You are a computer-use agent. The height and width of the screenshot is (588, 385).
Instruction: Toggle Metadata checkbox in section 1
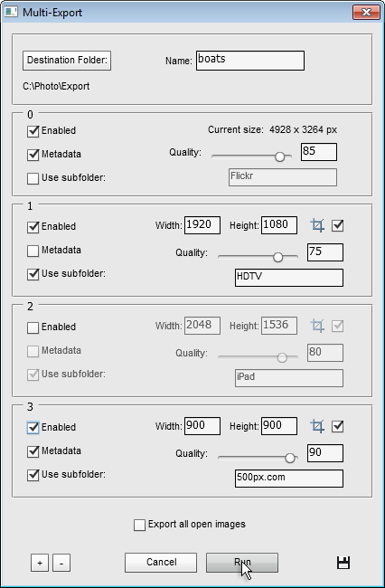[x=33, y=251]
